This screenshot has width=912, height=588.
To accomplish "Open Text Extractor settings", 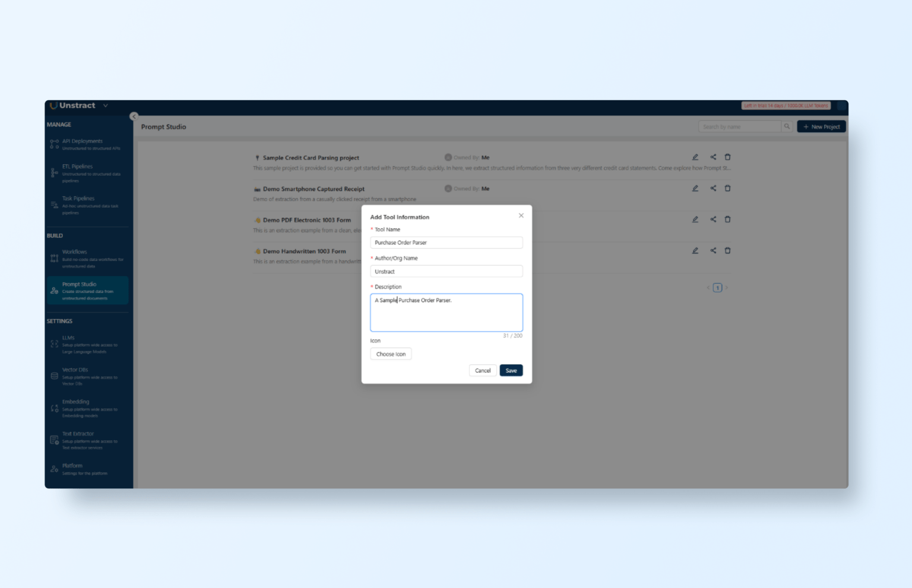I will tap(88, 440).
